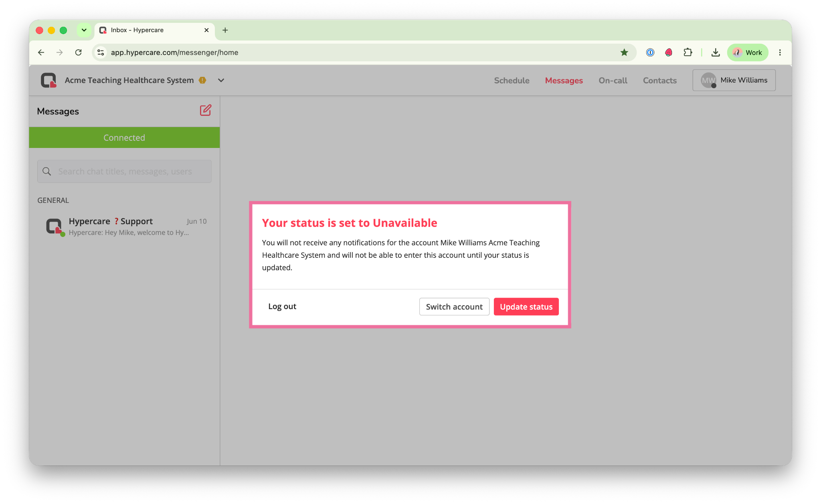Open the browser extensions puzzle icon
Image resolution: width=821 pixels, height=504 pixels.
coord(688,53)
